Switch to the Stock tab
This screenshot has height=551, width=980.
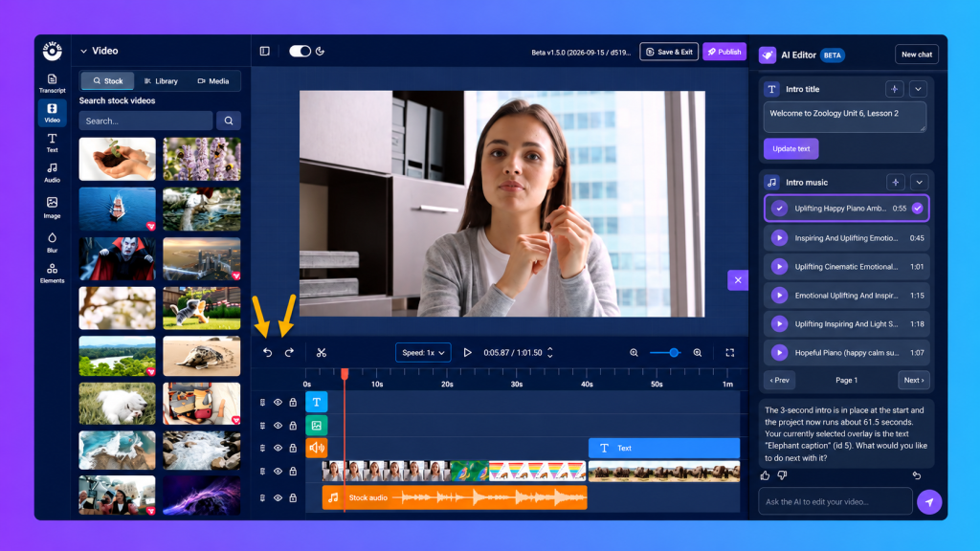tap(107, 81)
